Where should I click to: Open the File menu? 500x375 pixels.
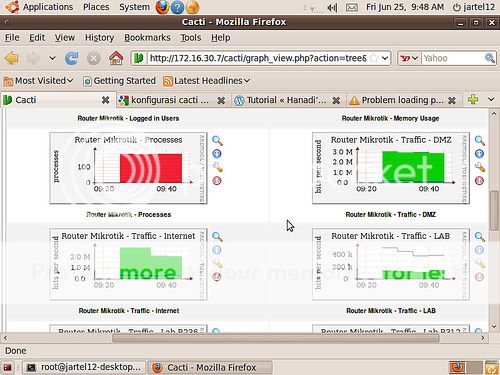(12, 38)
